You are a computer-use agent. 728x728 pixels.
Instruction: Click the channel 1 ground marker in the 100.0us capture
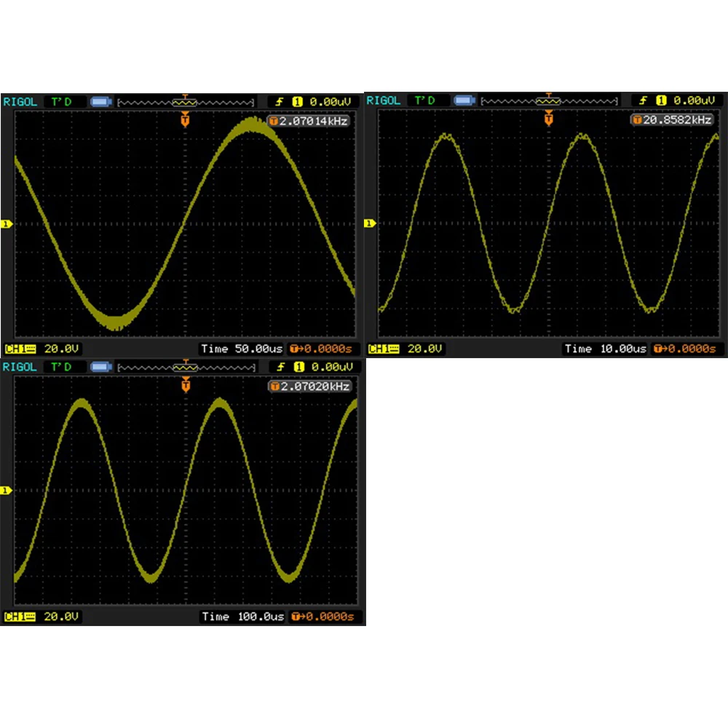pyautogui.click(x=6, y=490)
